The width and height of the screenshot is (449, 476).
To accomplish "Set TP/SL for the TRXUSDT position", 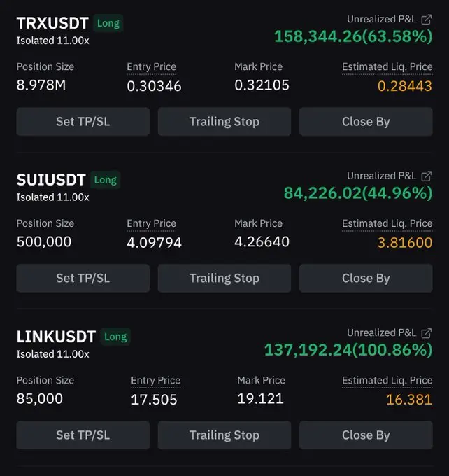I will 83,121.
